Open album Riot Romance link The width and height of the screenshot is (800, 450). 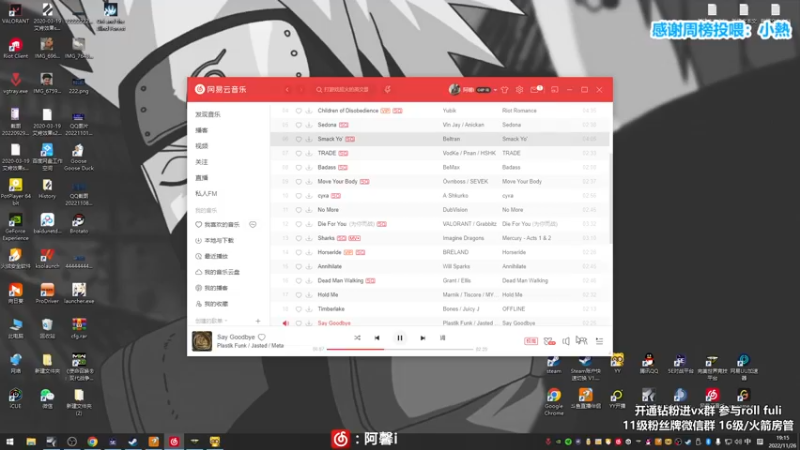click(x=519, y=111)
